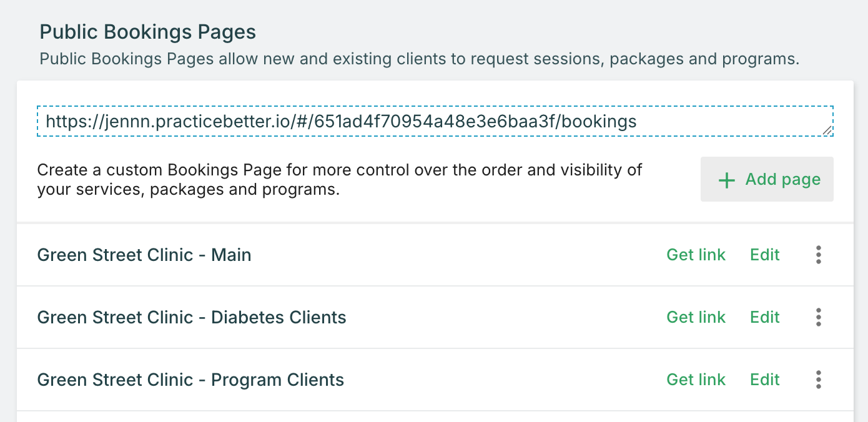
Task: Get link for the Program Clients page
Action: point(696,380)
